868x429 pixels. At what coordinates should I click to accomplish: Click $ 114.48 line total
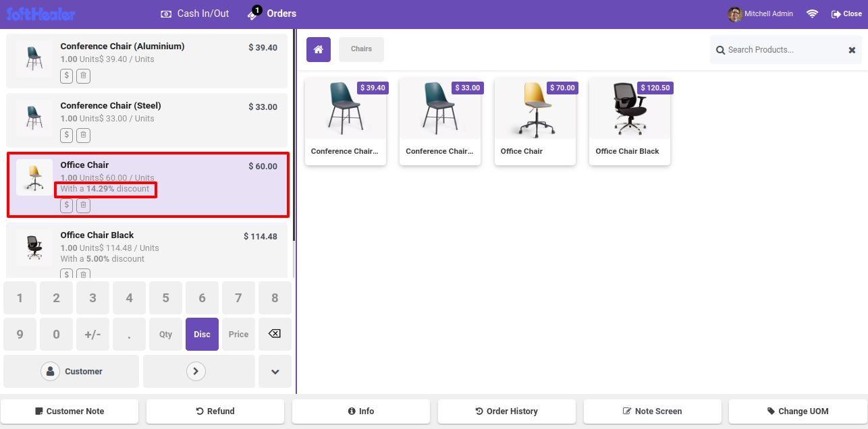261,236
